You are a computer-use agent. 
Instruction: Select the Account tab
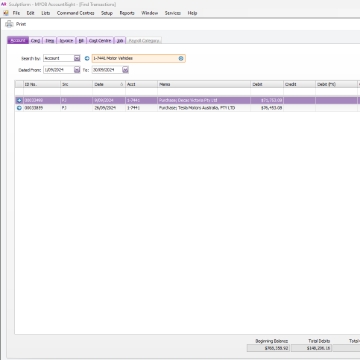coord(18,40)
